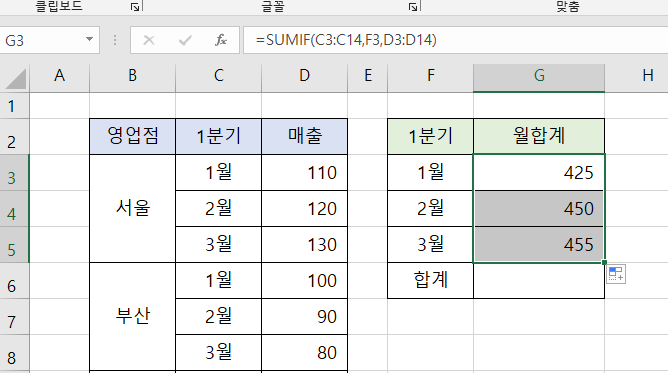The image size is (668, 373).
Task: Click cell C5 containing 3월
Action: coord(219,244)
